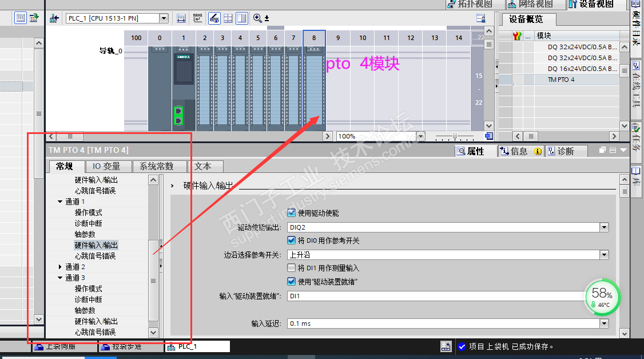
Task: Open the input delay 0.1 ms dropdown
Action: (x=604, y=324)
